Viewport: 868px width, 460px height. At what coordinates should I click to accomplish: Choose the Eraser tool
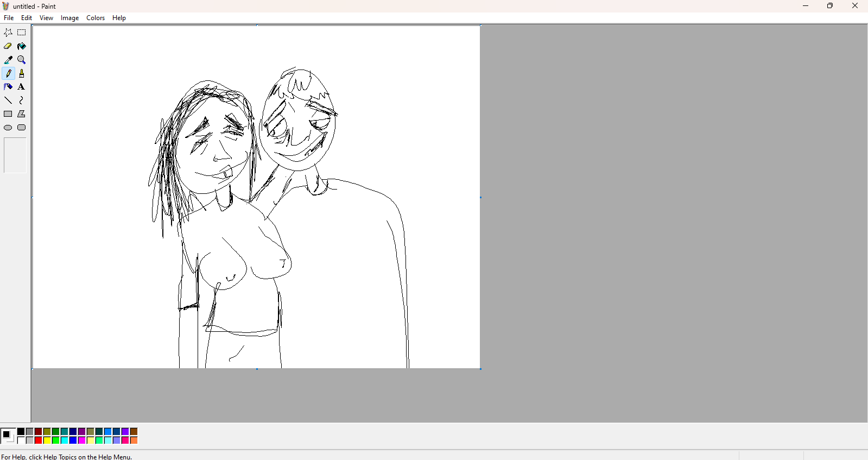[x=8, y=46]
